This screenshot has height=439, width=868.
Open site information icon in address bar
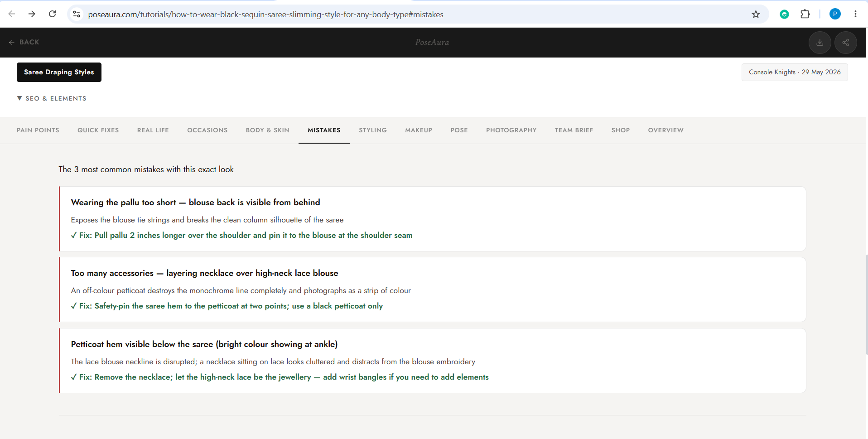[x=77, y=14]
